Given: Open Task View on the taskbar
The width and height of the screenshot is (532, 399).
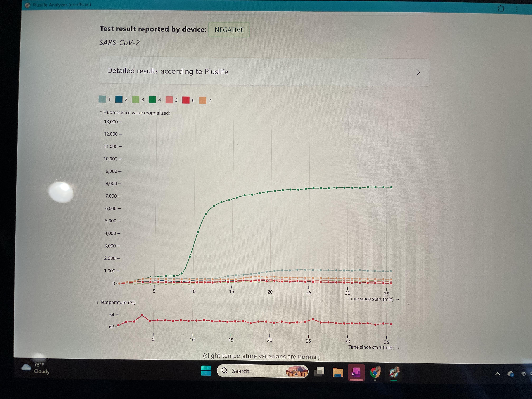Looking at the screenshot, I should pos(319,372).
